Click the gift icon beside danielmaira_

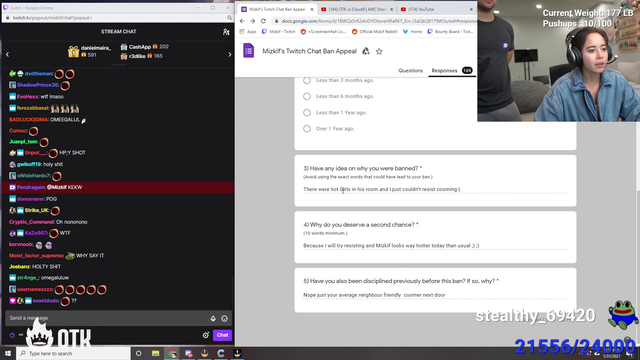[x=73, y=51]
